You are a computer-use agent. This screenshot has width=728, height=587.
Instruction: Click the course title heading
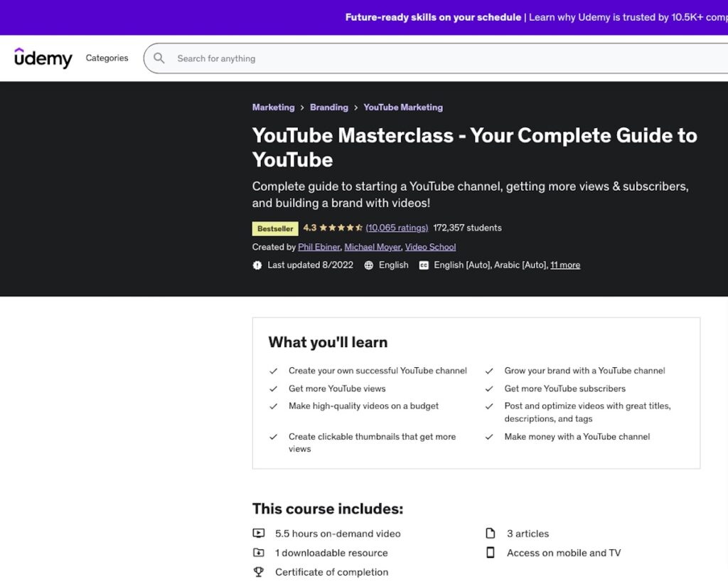[474, 147]
